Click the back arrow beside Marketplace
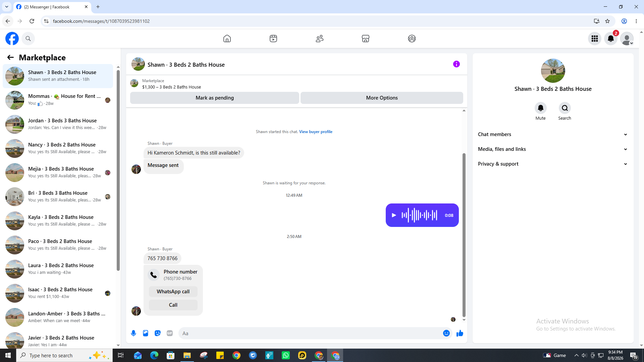This screenshot has height=362, width=644. pyautogui.click(x=10, y=57)
